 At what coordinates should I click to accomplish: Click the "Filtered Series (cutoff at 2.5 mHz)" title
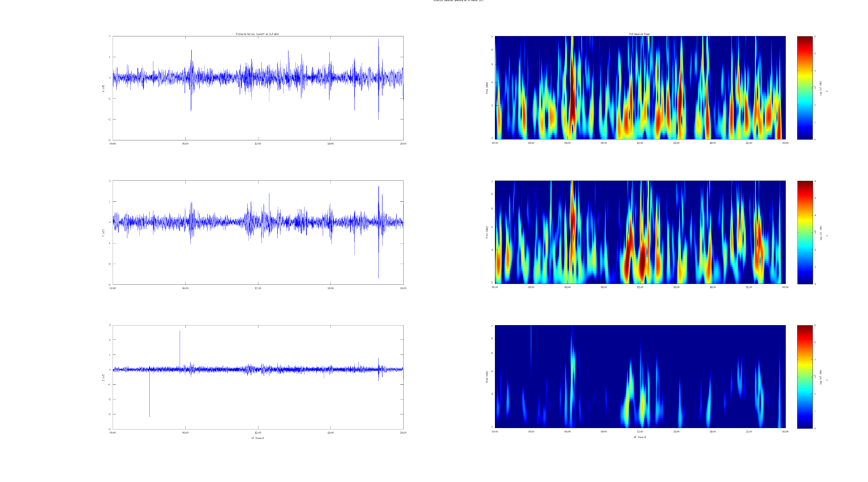pyautogui.click(x=258, y=34)
